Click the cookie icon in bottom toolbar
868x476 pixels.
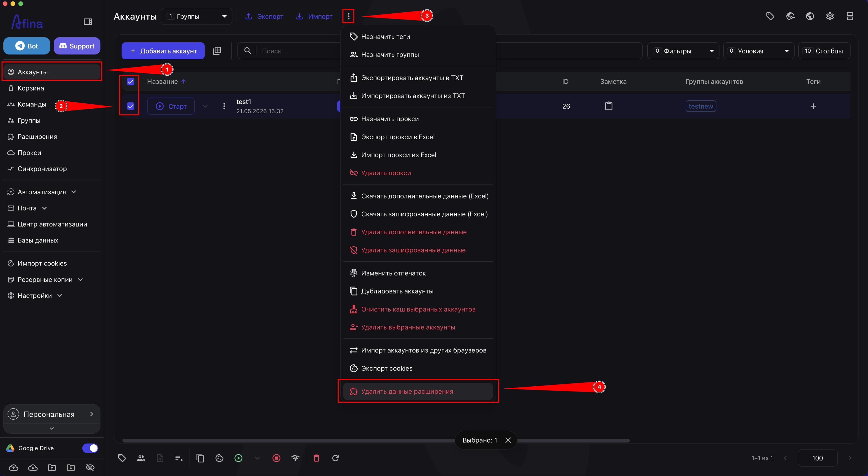[x=219, y=458]
